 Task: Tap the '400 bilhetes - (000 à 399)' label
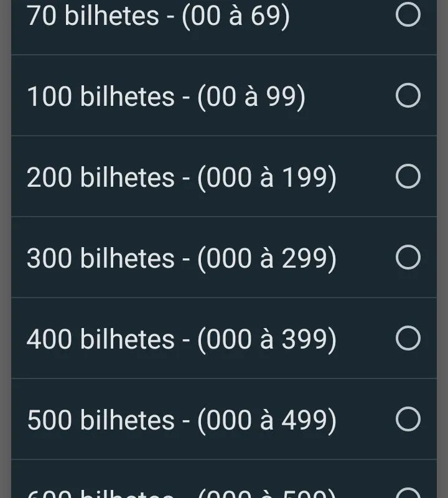point(181,340)
